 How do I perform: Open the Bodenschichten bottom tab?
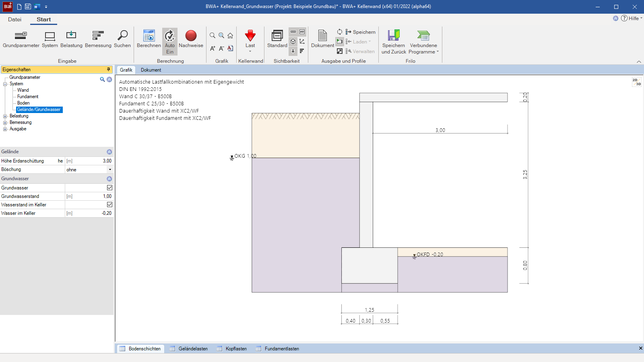tap(140, 349)
